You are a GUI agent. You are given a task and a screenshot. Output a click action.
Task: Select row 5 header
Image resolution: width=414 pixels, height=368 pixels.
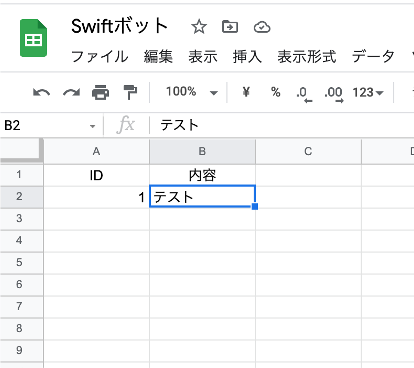tap(22, 263)
